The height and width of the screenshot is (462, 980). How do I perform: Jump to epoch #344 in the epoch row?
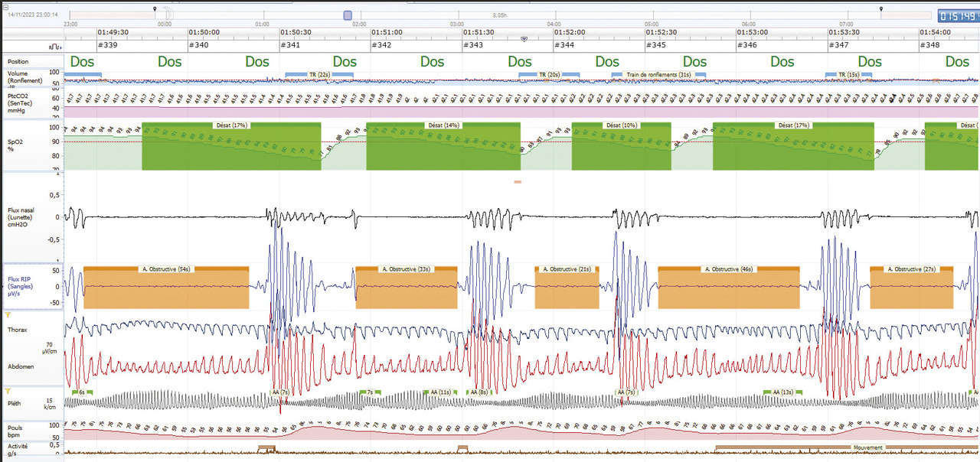(x=565, y=45)
